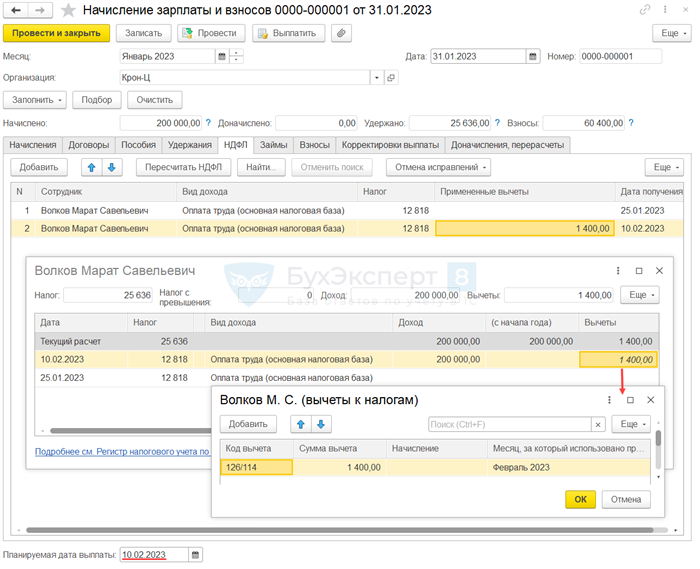
Task: Click Найти... button
Action: 261,167
